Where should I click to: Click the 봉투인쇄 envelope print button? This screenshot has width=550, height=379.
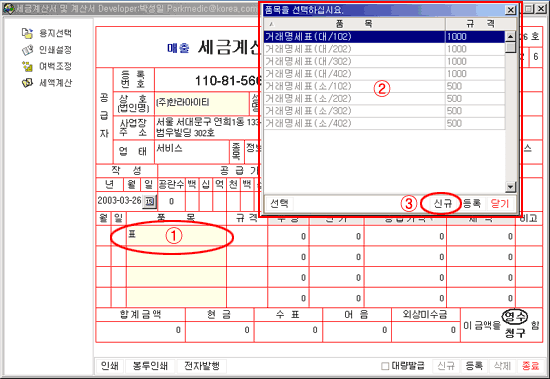(x=150, y=366)
